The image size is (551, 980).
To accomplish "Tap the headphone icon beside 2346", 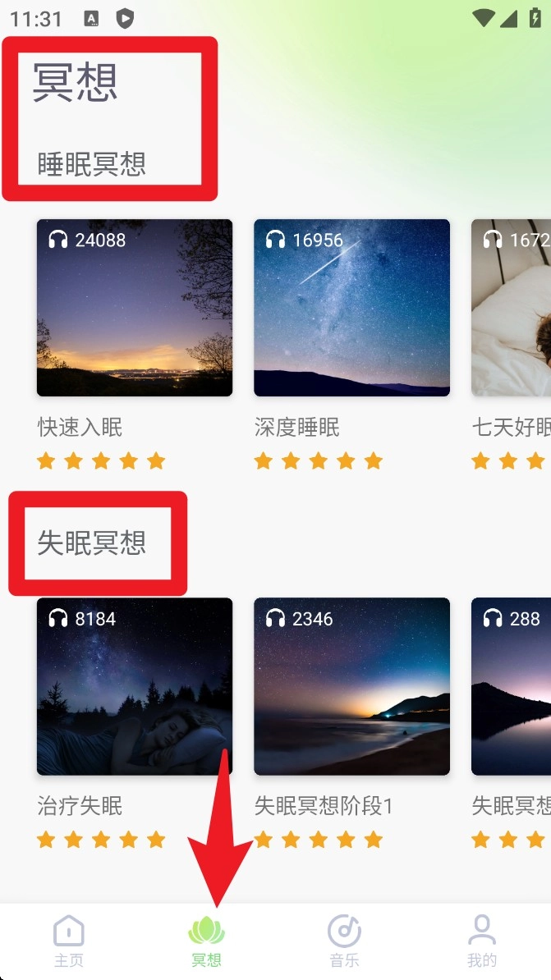I will pos(275,618).
